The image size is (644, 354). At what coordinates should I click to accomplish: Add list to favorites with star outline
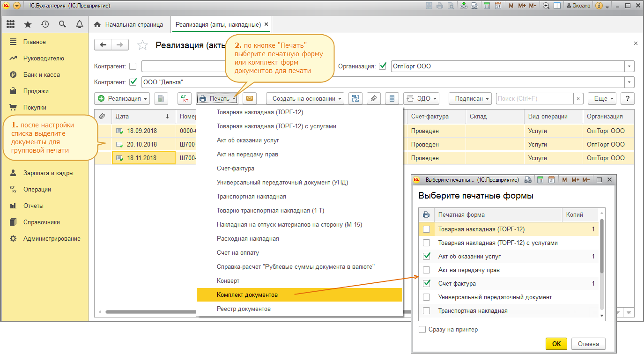[142, 45]
